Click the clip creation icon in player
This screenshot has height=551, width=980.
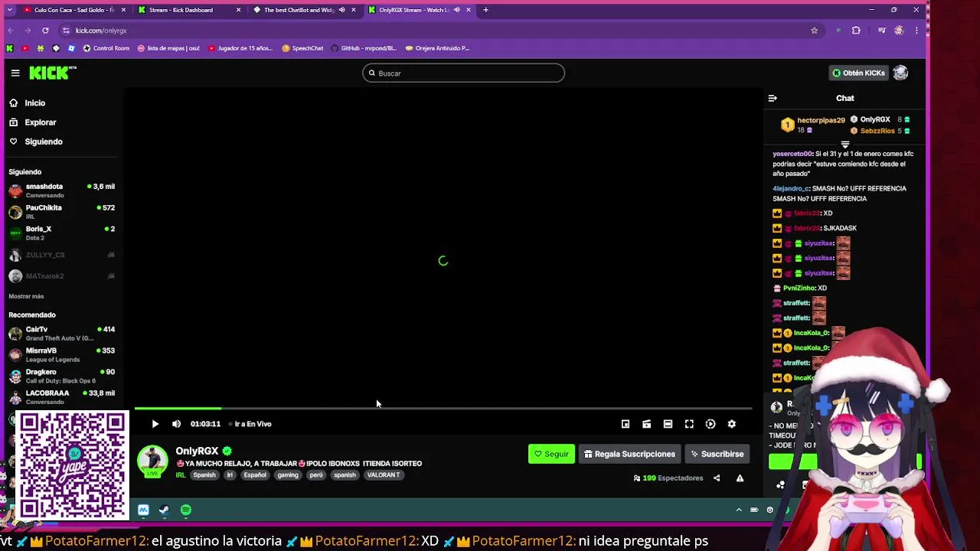[x=647, y=424]
